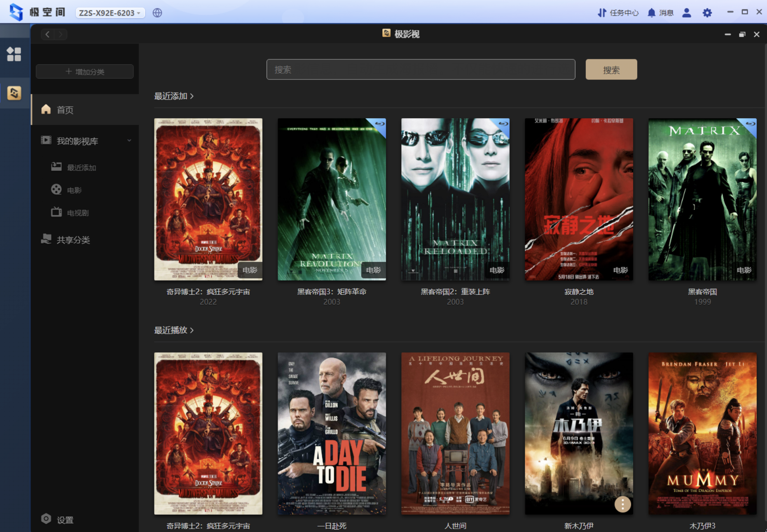Screen dimensions: 767x532
Task: Go back with the left arrow button
Action: 47,35
